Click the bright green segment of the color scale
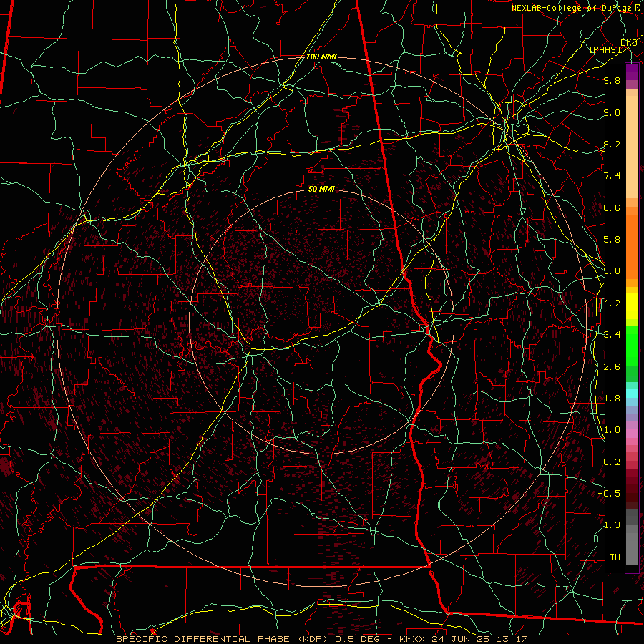Viewport: 644px width, 644px height. point(632,345)
